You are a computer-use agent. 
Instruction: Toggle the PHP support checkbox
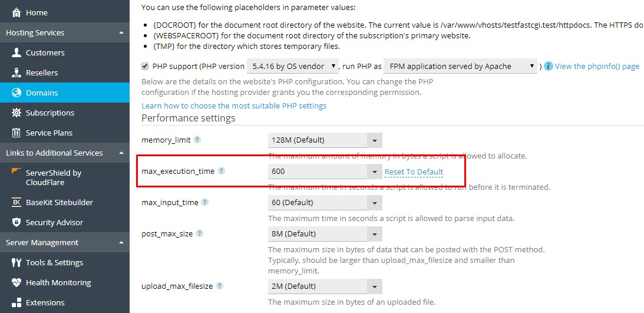click(x=146, y=66)
